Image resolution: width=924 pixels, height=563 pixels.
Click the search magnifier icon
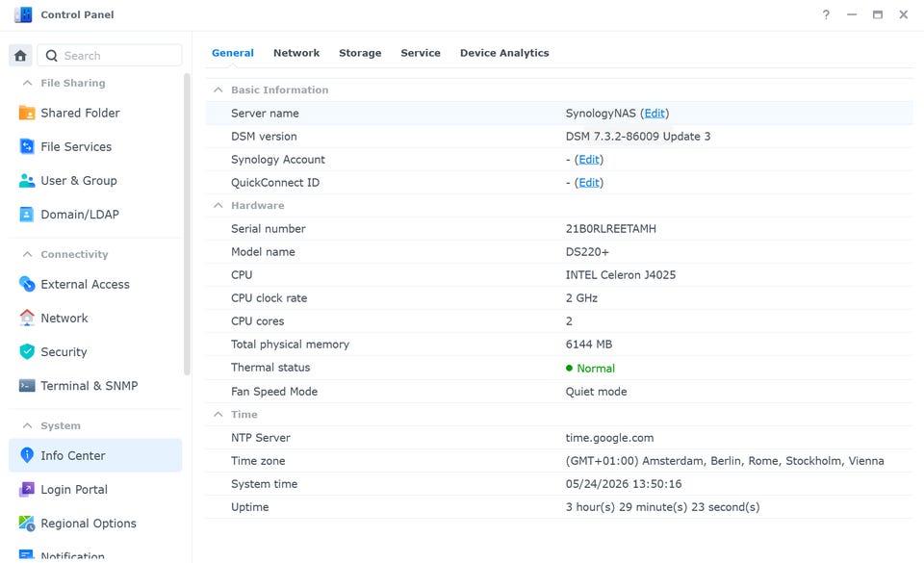51,56
